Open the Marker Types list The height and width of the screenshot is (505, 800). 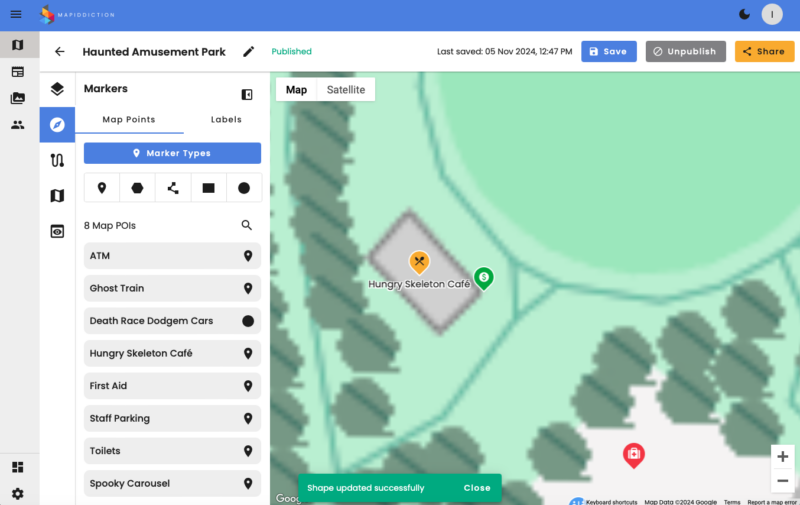coord(172,153)
